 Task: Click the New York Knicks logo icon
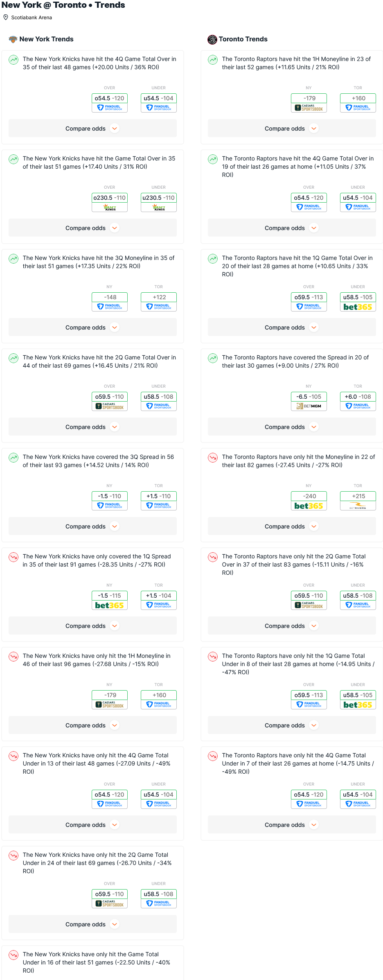13,39
